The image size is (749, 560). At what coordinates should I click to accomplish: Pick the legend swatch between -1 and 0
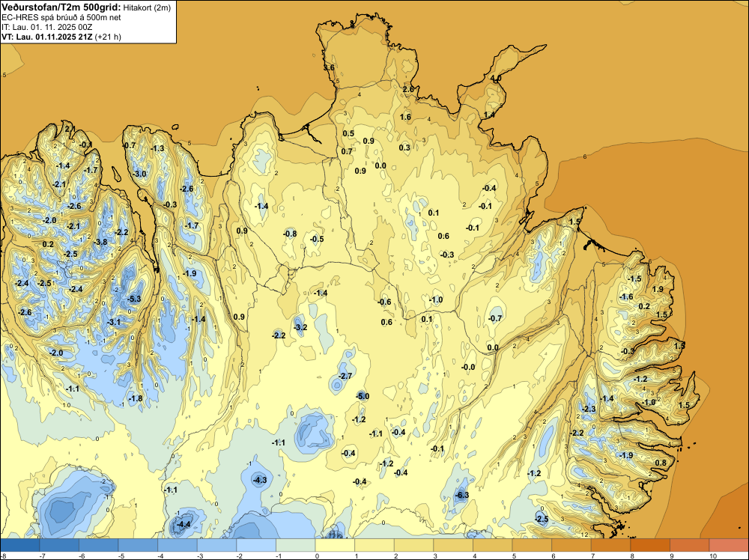296,545
